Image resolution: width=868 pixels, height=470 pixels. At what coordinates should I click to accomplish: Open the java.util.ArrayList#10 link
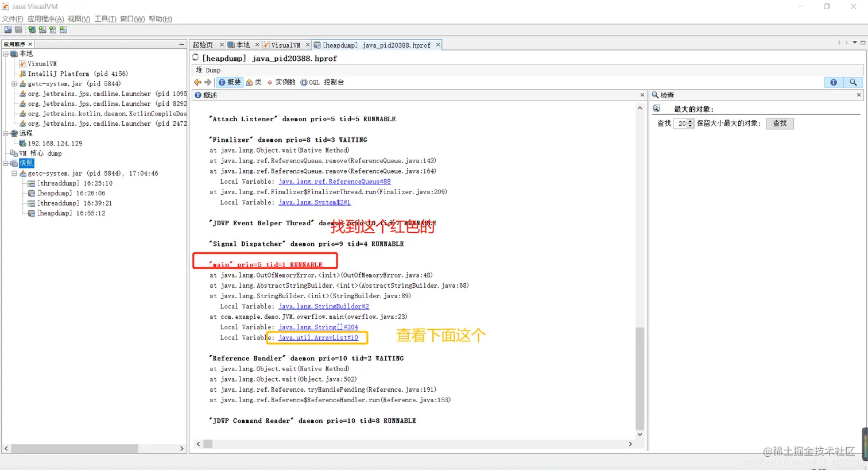(x=319, y=338)
